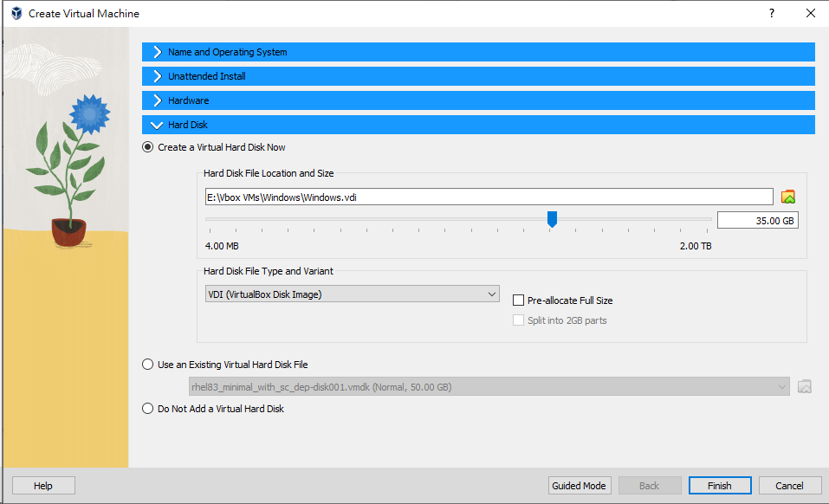This screenshot has height=504, width=829.
Task: Enable Pre-allocate Full Size checkbox
Action: pyautogui.click(x=519, y=300)
